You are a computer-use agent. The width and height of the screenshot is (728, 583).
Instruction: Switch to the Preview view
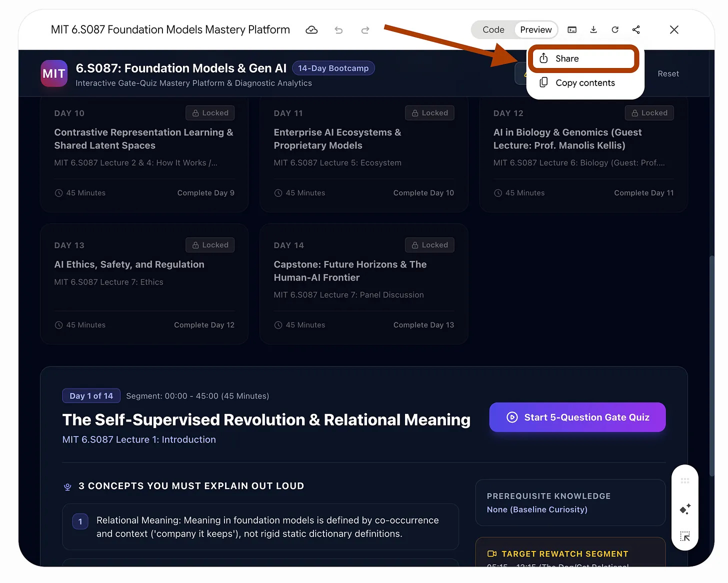tap(536, 30)
